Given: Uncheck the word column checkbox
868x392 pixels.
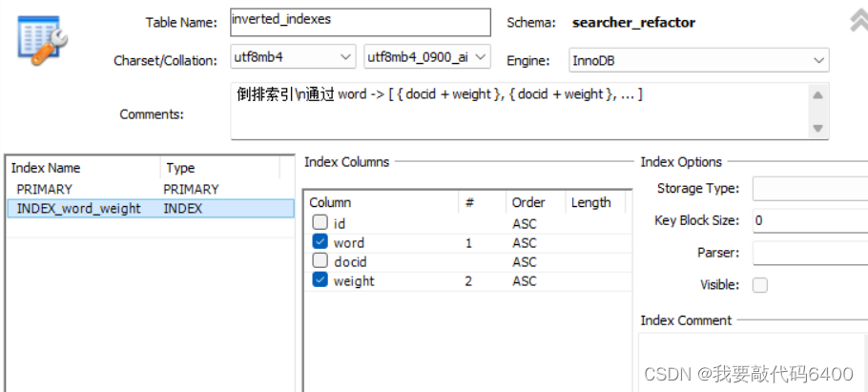Looking at the screenshot, I should tap(320, 242).
